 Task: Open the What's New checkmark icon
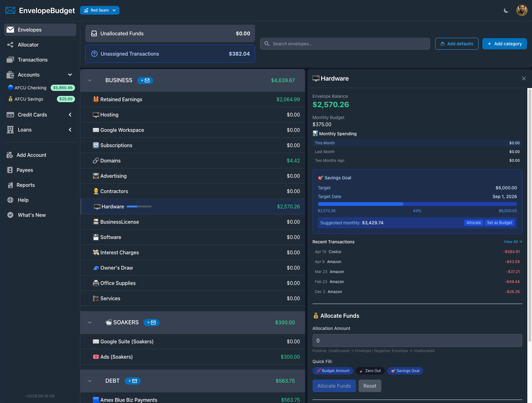coord(10,215)
